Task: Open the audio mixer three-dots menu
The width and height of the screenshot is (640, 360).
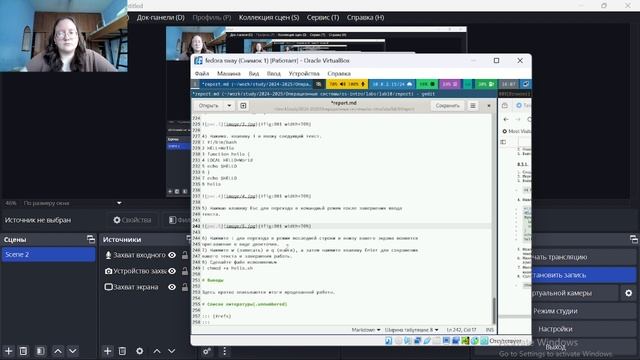Action: [224, 351]
